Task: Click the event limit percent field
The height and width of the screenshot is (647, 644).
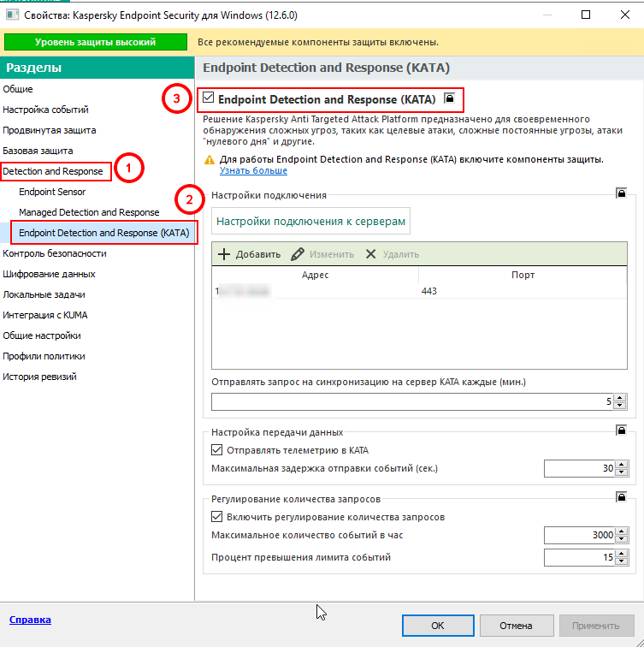Action: [580, 557]
